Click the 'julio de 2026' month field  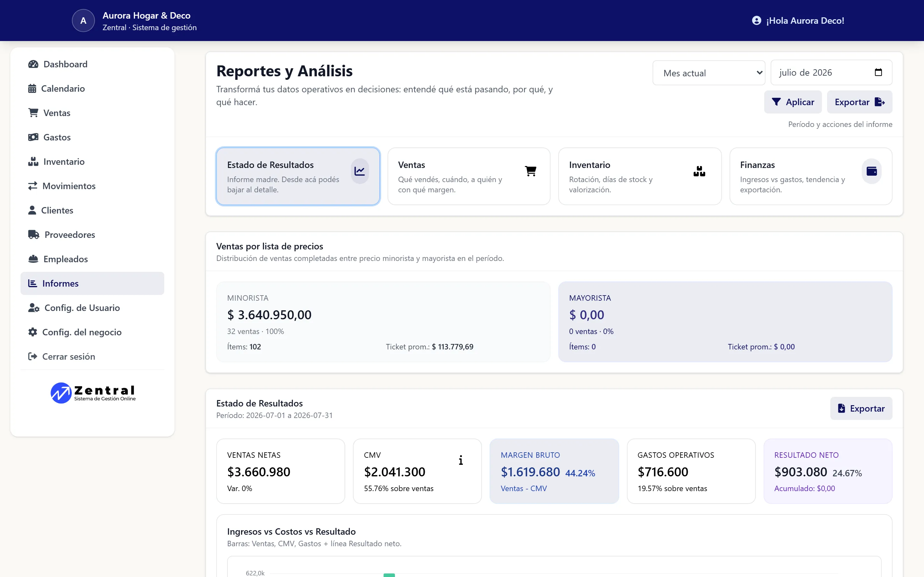click(831, 72)
